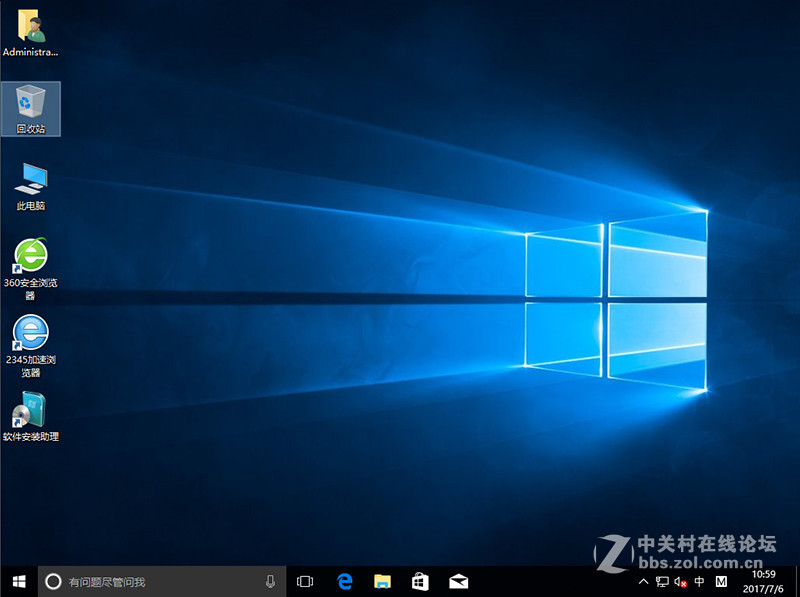This screenshot has width=800, height=597.
Task: Click the Cortana circle icon
Action: (53, 581)
